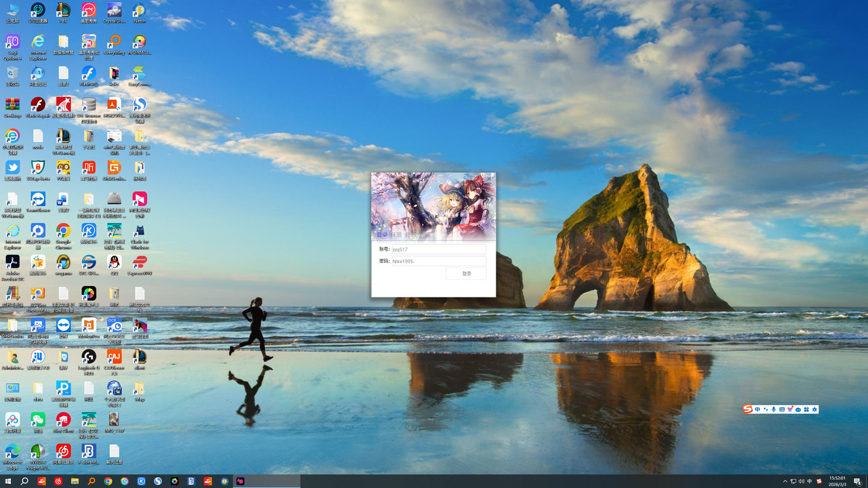Open Logi Options+ desktop shortcut
Viewport: 868px width, 488px height.
12,47
